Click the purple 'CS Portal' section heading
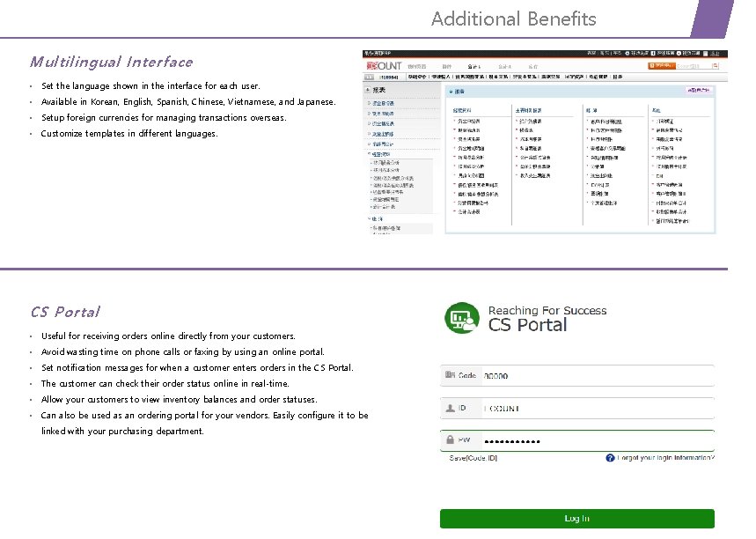 [x=66, y=312]
